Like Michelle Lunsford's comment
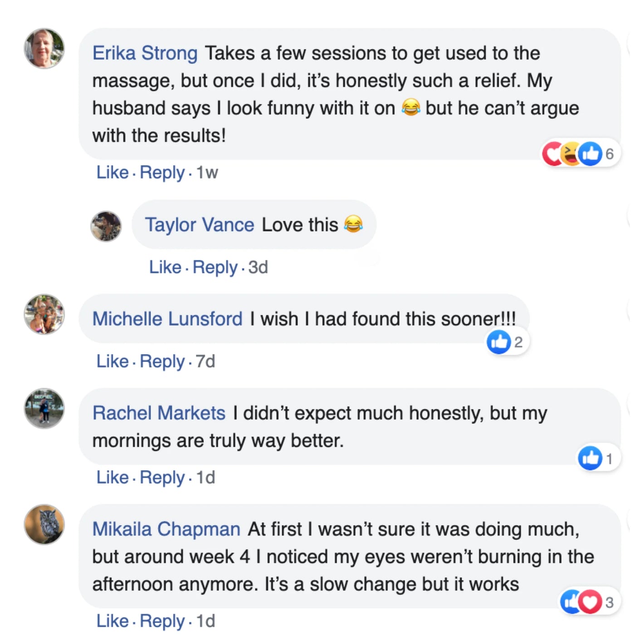 (x=112, y=361)
